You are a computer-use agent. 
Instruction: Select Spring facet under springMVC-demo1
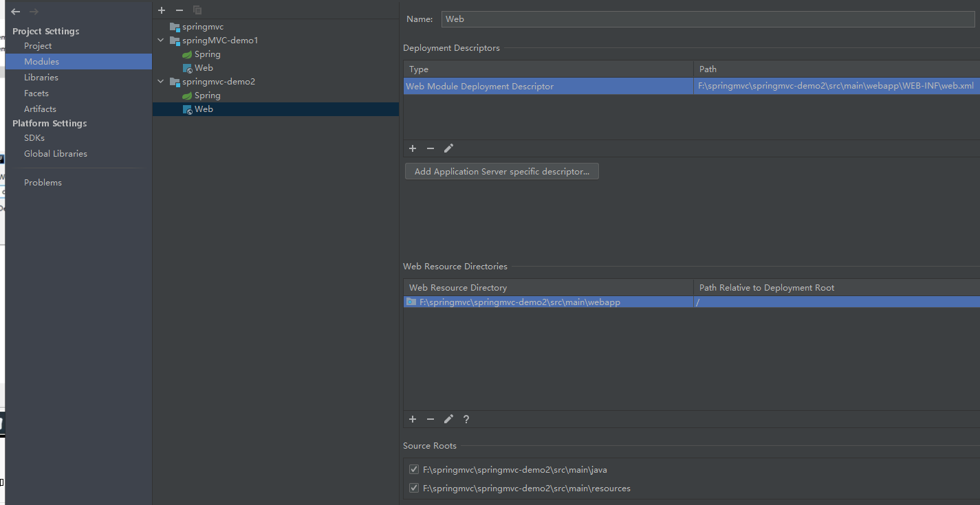point(208,54)
